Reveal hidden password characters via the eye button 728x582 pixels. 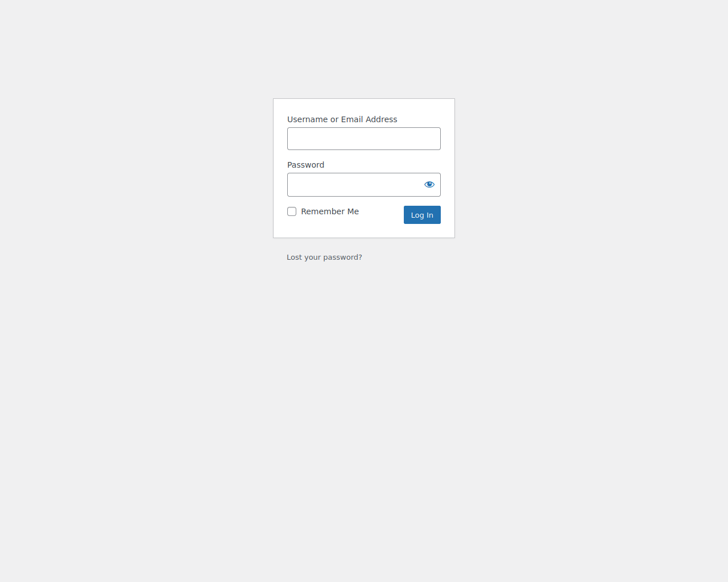point(429,185)
